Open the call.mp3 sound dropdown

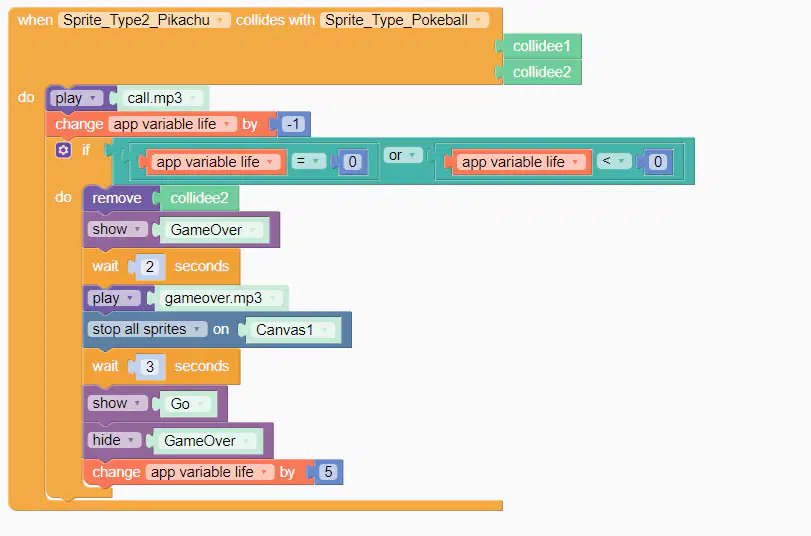coord(162,98)
